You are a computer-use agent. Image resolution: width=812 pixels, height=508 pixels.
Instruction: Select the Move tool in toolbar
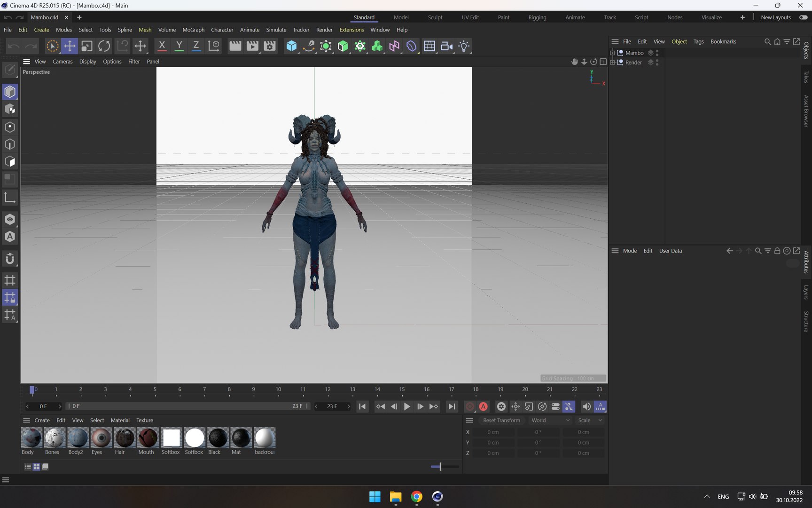(x=70, y=46)
